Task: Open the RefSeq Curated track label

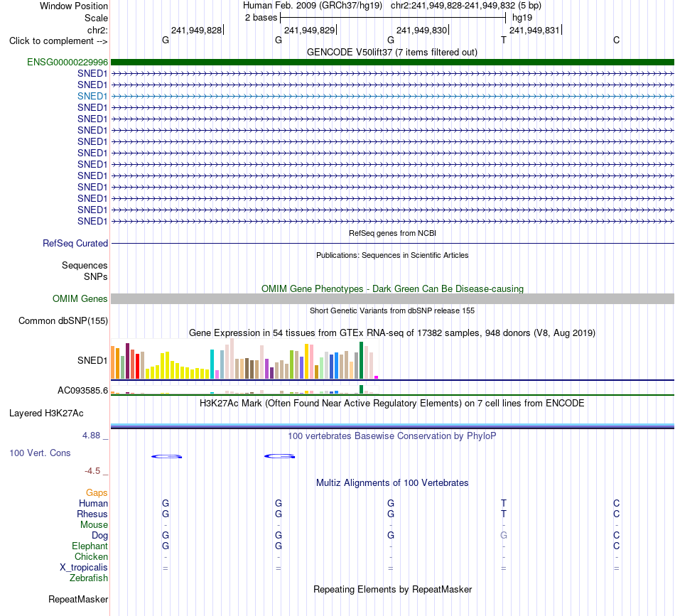Action: click(x=75, y=243)
